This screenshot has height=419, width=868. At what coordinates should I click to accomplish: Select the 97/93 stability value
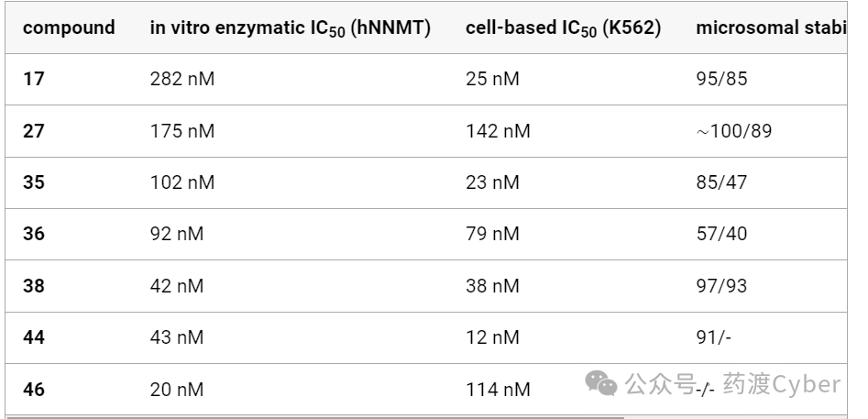(722, 286)
